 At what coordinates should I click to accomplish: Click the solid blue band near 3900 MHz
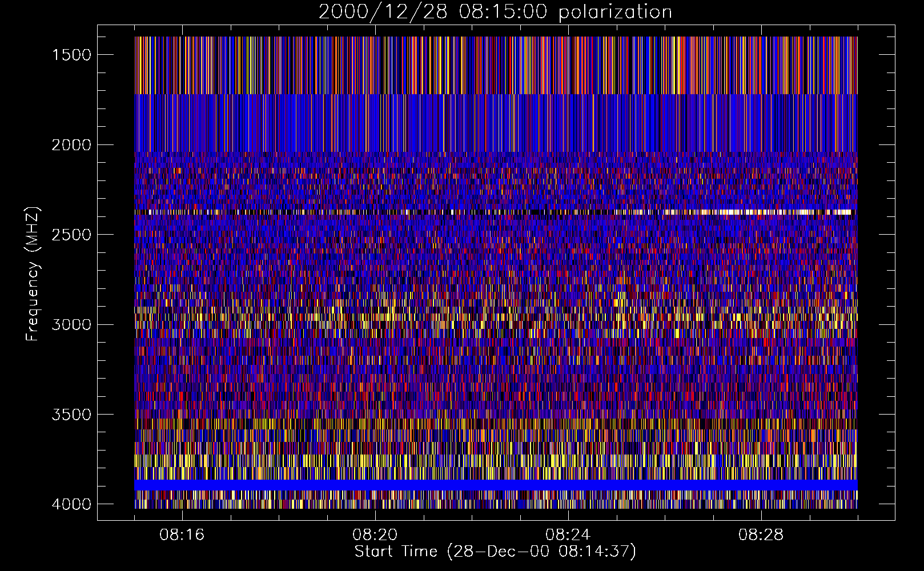coord(496,485)
